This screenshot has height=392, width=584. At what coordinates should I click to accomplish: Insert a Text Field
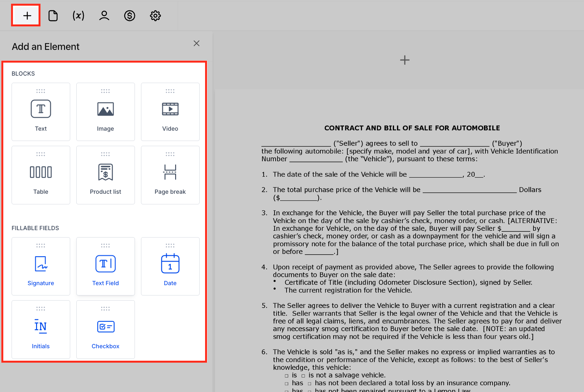(105, 266)
